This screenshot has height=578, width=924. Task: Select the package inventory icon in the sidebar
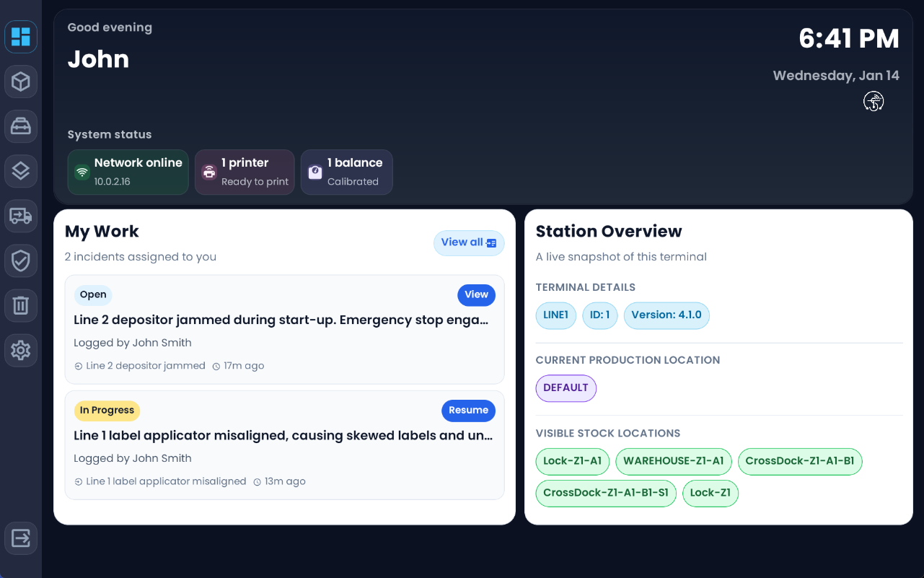(20, 82)
